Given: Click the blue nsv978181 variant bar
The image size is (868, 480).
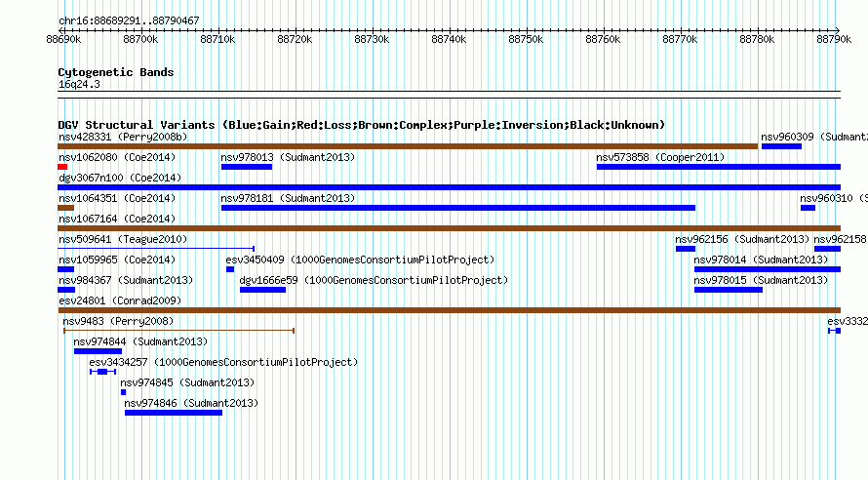Looking at the screenshot, I should coord(457,208).
